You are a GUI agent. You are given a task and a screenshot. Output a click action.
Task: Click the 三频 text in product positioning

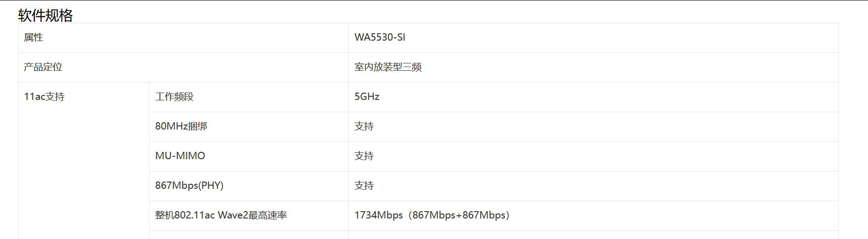(412, 67)
